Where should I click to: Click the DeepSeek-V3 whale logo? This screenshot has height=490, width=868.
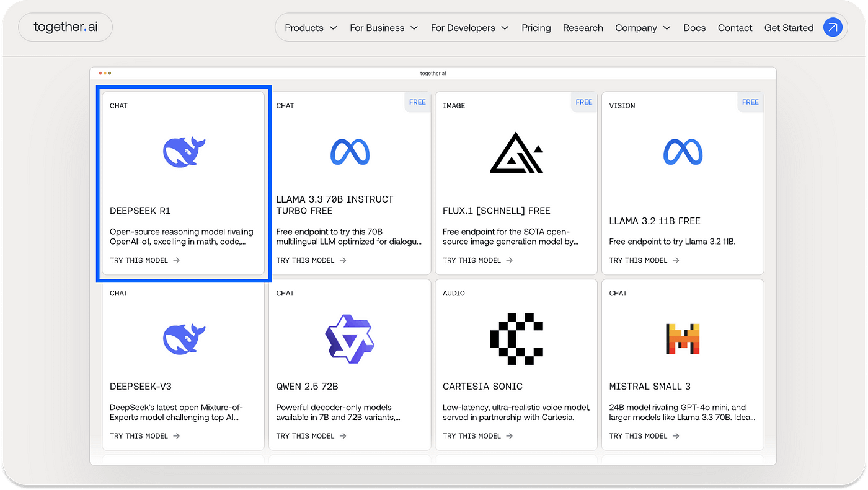[x=184, y=339]
